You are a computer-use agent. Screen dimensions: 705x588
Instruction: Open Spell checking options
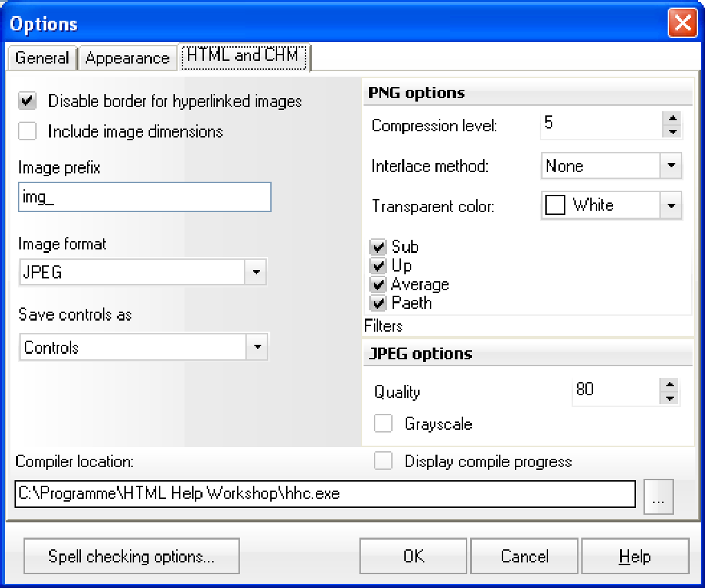point(131,557)
